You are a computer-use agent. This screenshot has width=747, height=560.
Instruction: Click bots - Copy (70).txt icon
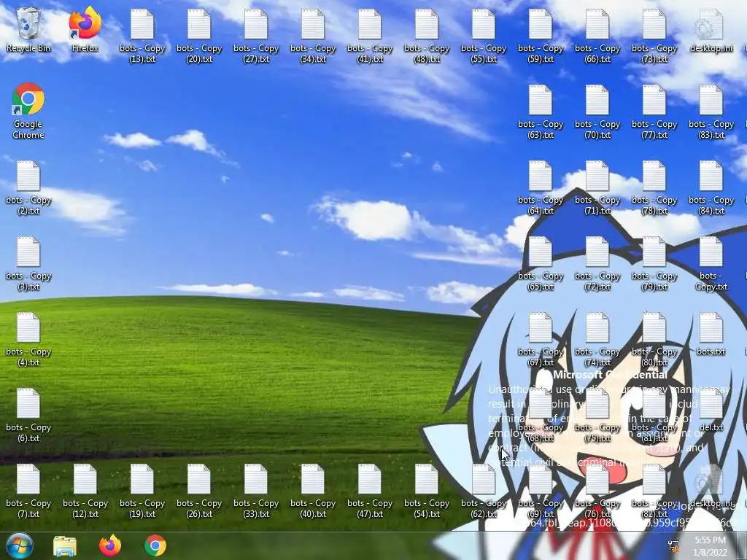coord(597,112)
